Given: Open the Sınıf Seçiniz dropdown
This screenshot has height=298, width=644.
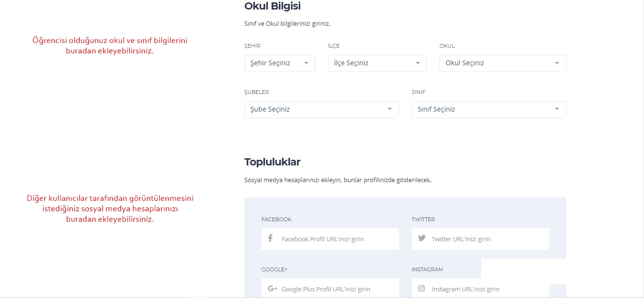Looking at the screenshot, I should tap(489, 109).
